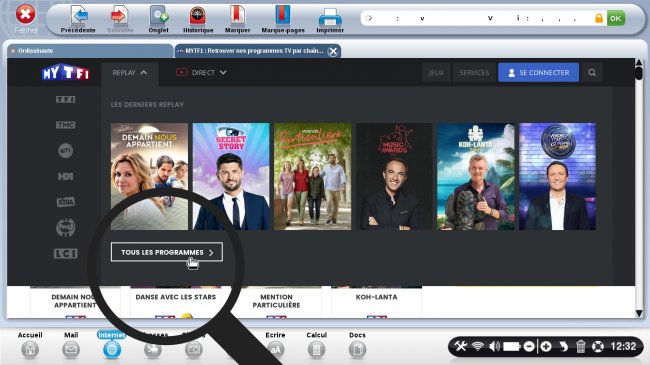Image resolution: width=650 pixels, height=365 pixels.
Task: Click the TOUS LES PROGRAMMES button
Action: (167, 252)
